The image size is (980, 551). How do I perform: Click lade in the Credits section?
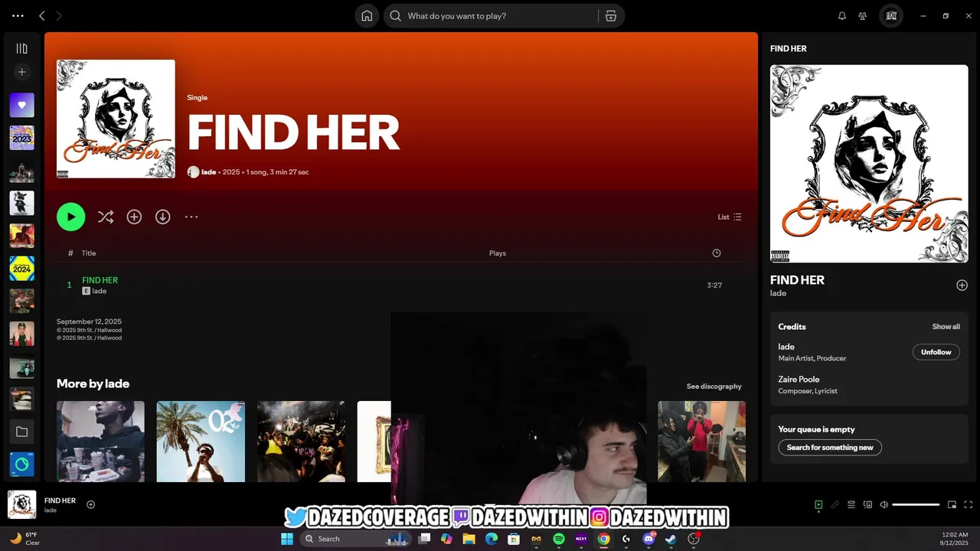[786, 347]
